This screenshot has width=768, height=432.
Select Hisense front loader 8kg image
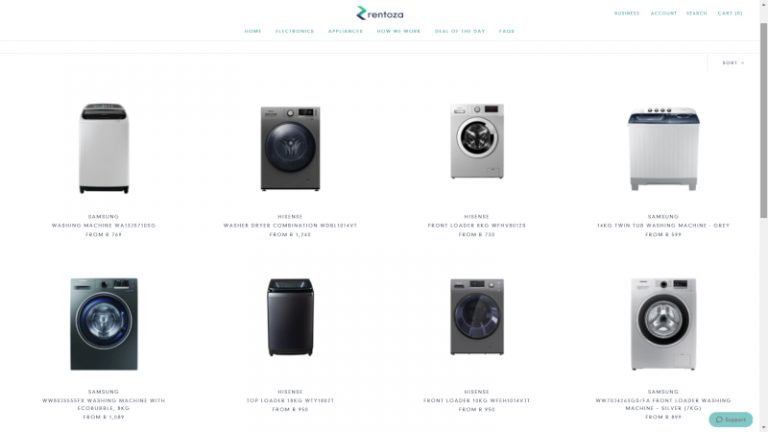(477, 141)
